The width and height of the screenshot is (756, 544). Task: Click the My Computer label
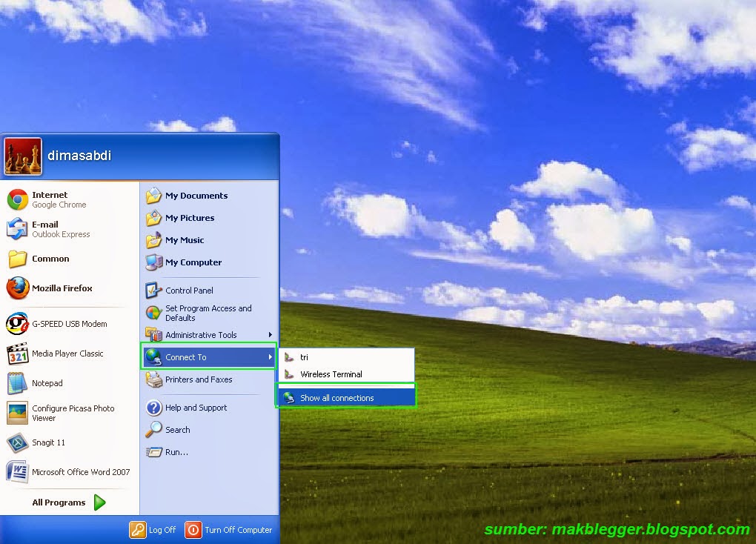[193, 262]
